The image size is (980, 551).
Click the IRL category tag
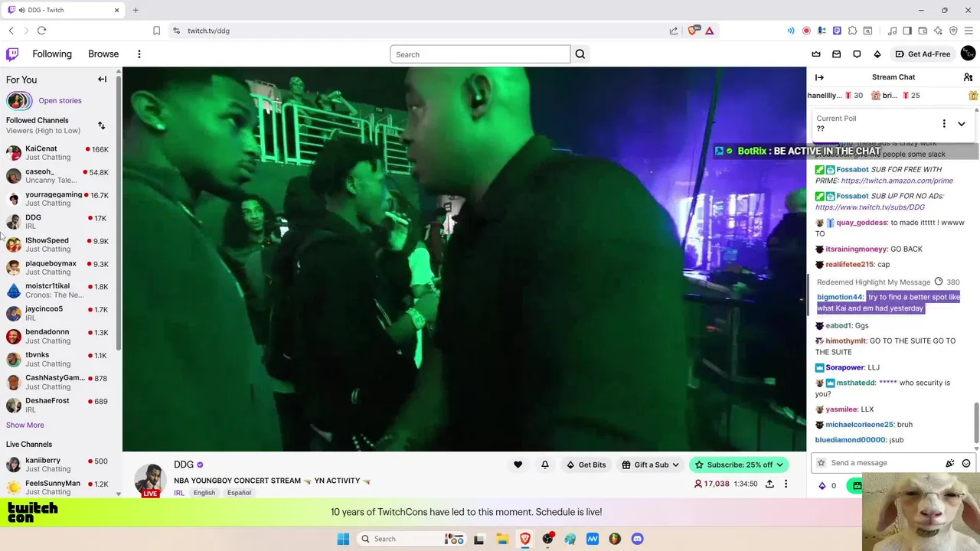pyautogui.click(x=179, y=493)
